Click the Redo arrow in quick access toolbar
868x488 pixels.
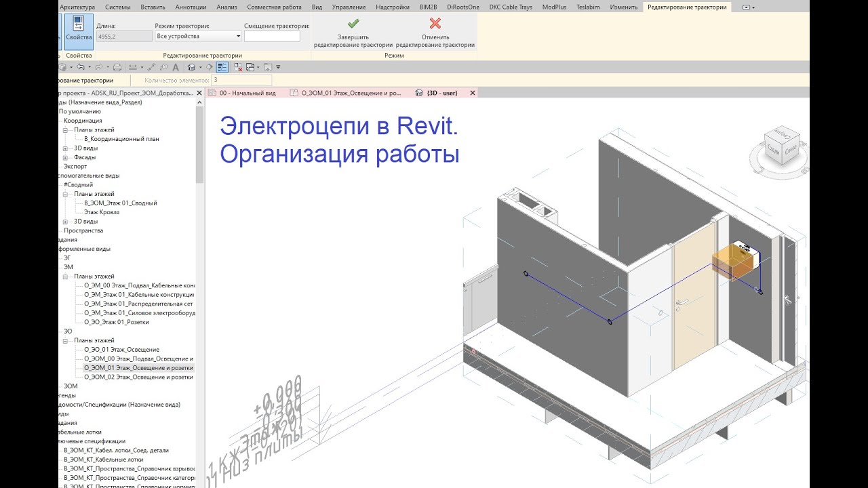(99, 67)
